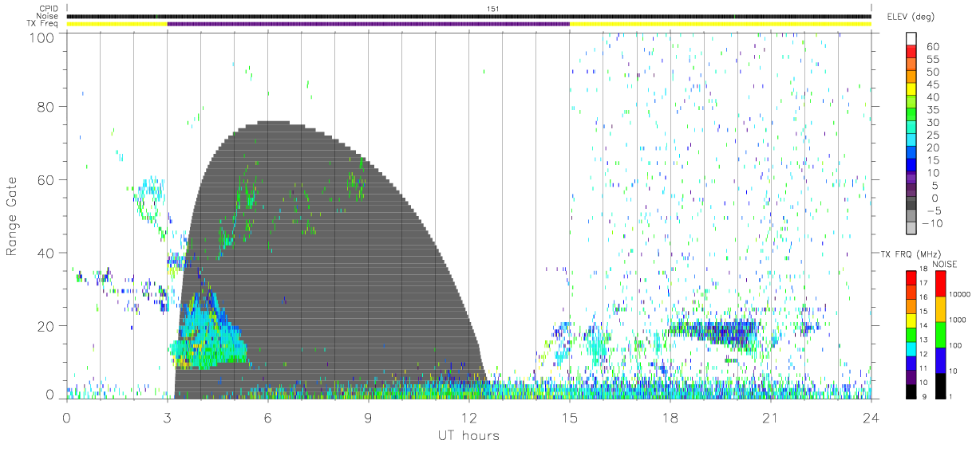Select yellow segment of ELEV color bar
980x452 pixels.
[x=911, y=90]
